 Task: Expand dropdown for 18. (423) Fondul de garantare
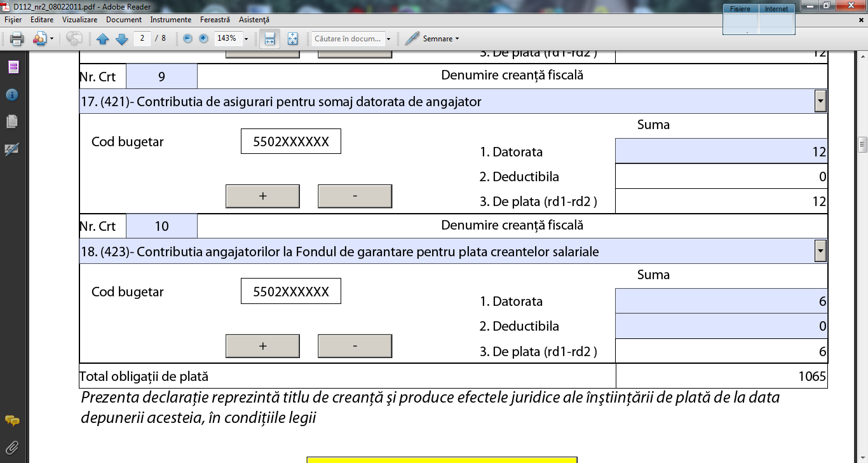click(x=820, y=252)
